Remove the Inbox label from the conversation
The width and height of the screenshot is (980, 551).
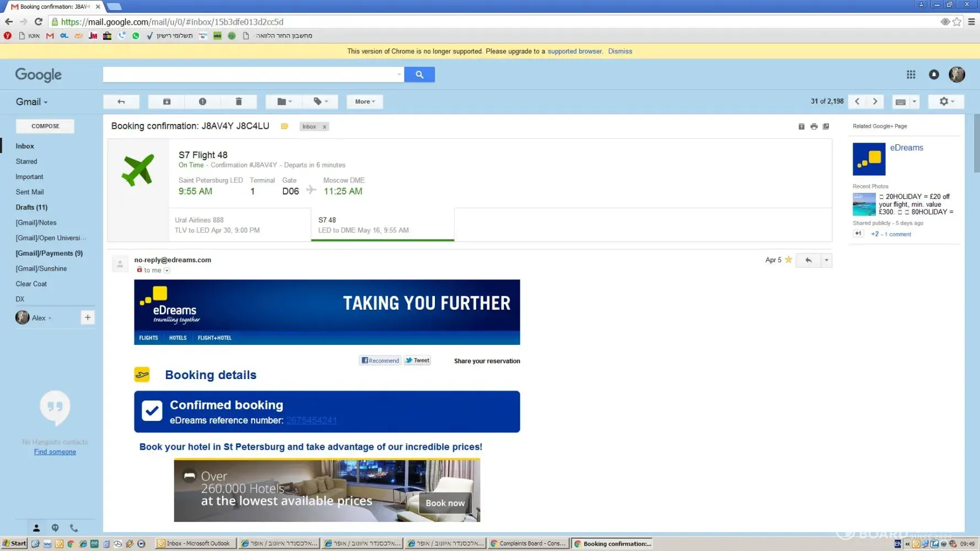(325, 127)
